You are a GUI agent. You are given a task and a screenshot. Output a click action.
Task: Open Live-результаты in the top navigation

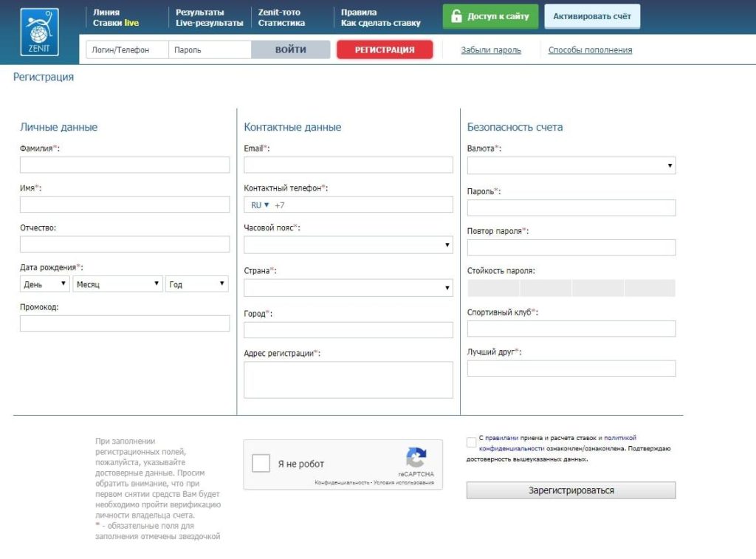click(x=209, y=23)
